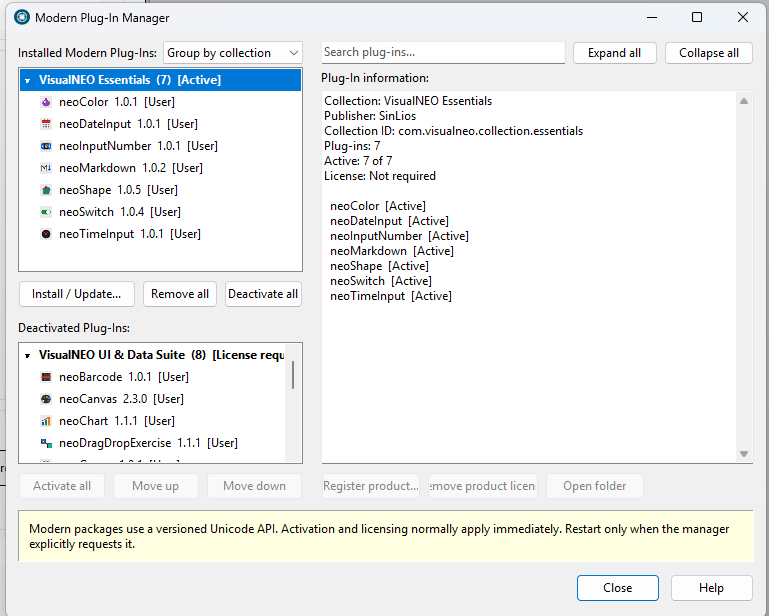Select the VisualNEO UI & Data Suite header

point(152,355)
